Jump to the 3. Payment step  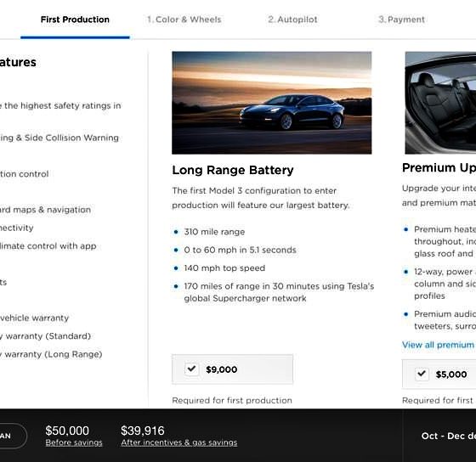[x=401, y=20]
